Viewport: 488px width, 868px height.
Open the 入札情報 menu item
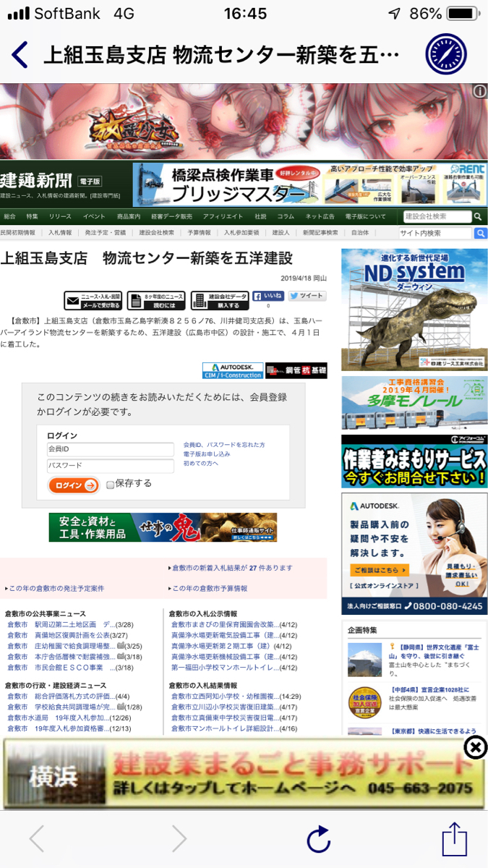[60, 233]
